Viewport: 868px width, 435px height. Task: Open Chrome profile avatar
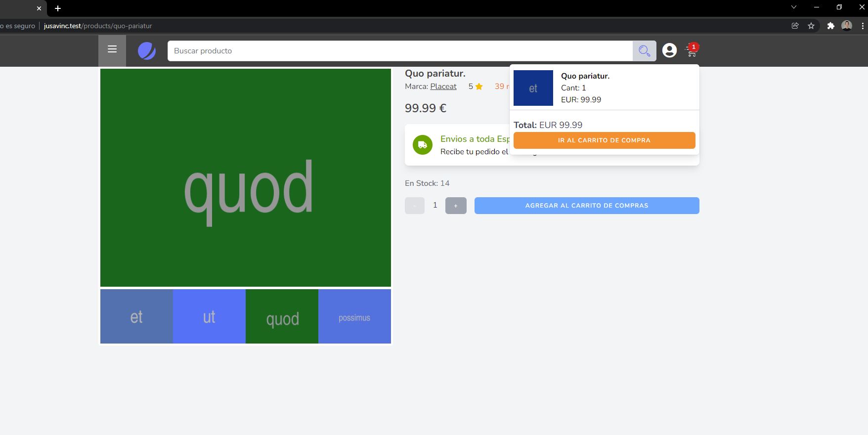coord(847,26)
